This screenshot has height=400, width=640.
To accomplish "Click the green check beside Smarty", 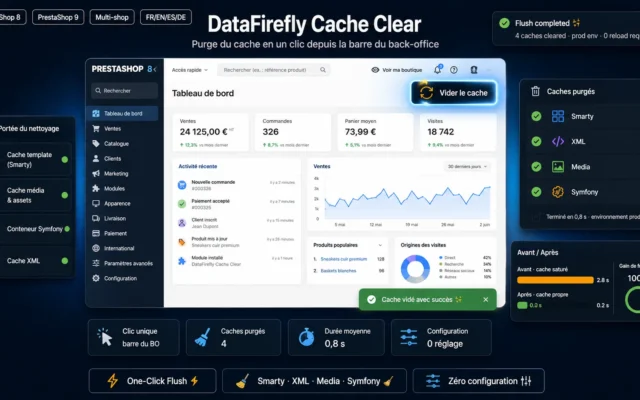I will tap(536, 116).
